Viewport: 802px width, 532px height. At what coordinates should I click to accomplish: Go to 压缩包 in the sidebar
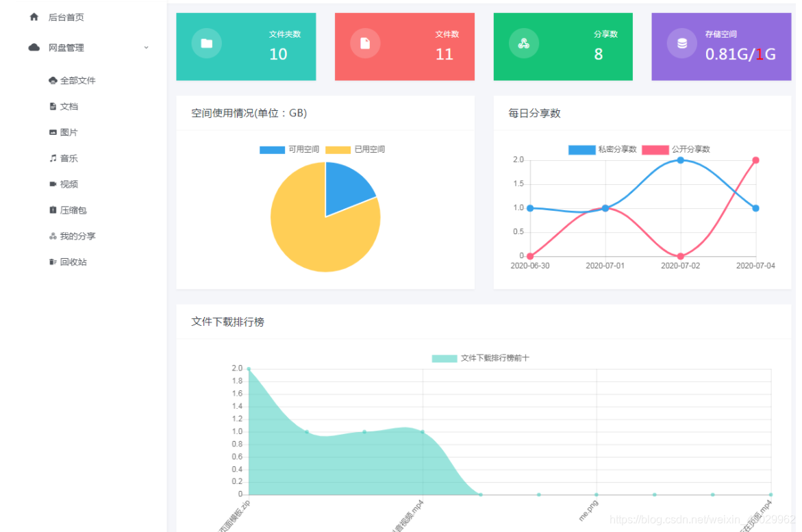click(73, 210)
